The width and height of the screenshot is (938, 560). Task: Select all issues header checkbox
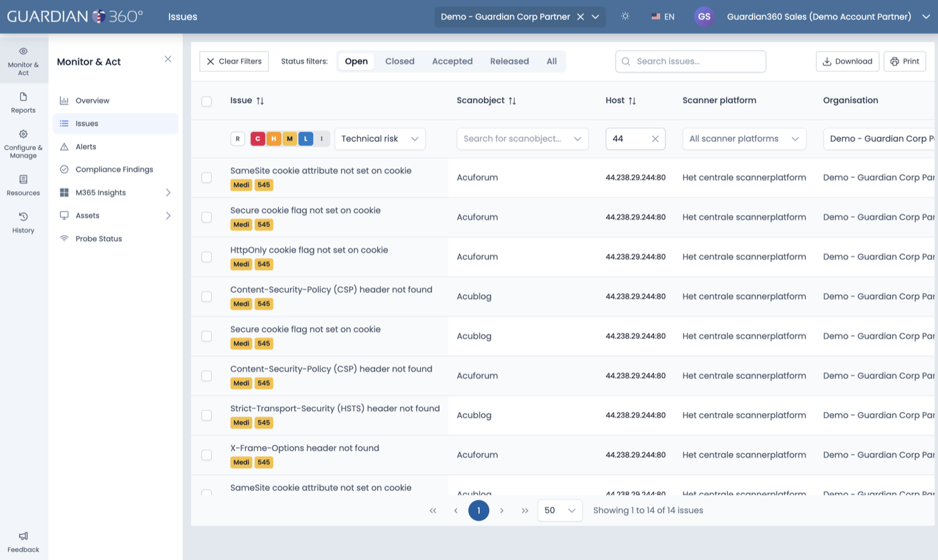[x=206, y=101]
